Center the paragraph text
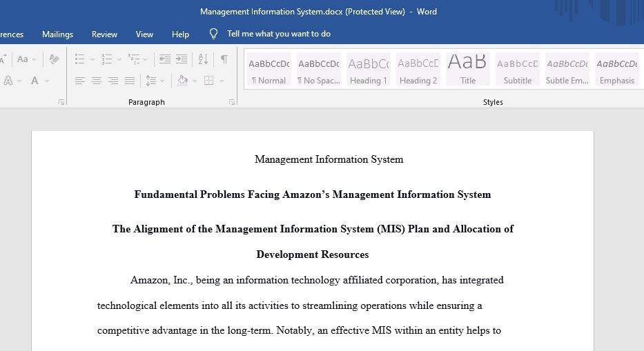Image resolution: width=644 pixels, height=351 pixels. click(x=97, y=81)
